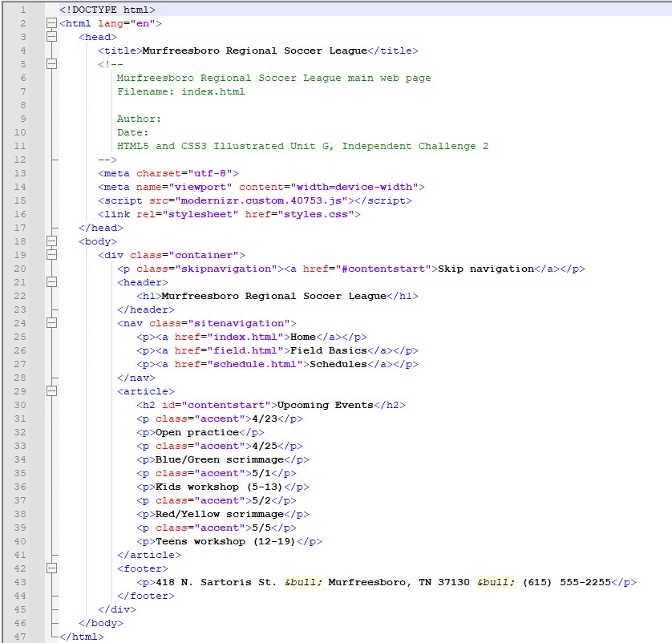Click the 'Red/Yellow scrimmage' text
The height and width of the screenshot is (643, 672).
(x=220, y=514)
